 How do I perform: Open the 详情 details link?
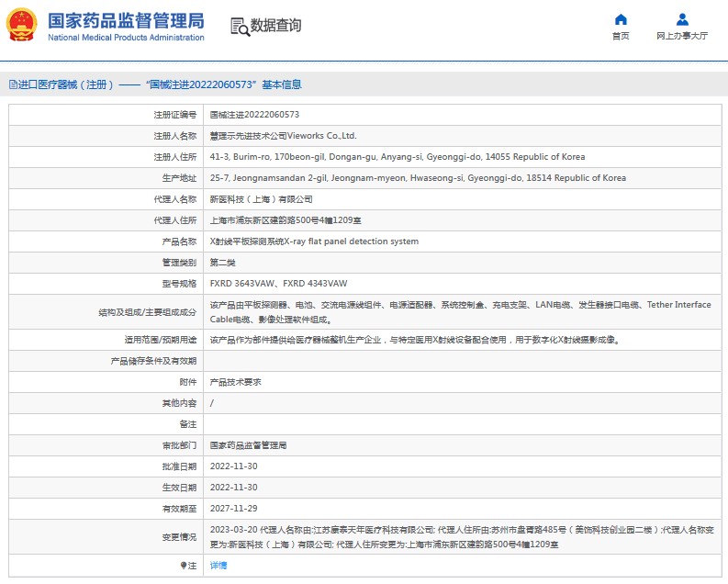tap(218, 566)
